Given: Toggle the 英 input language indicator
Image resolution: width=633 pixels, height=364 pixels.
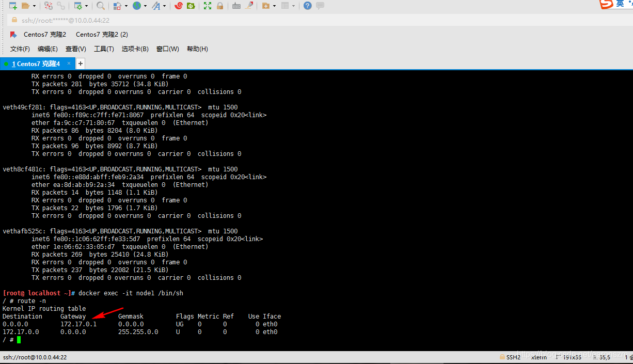Looking at the screenshot, I should [x=620, y=4].
